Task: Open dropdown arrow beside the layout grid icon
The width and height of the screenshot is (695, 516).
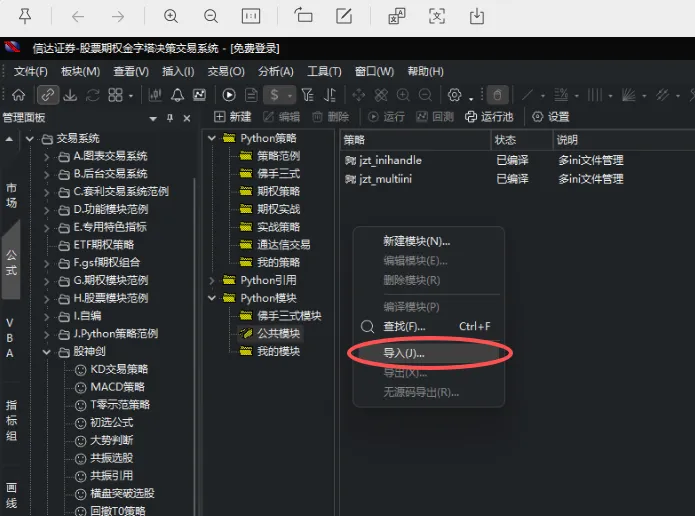Action: [131, 96]
